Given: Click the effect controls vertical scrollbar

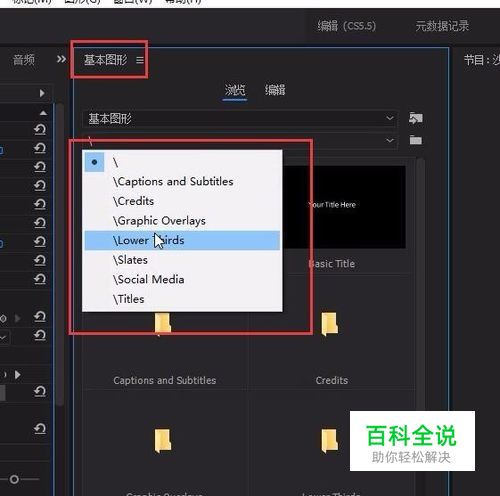Looking at the screenshot, I should [60, 255].
